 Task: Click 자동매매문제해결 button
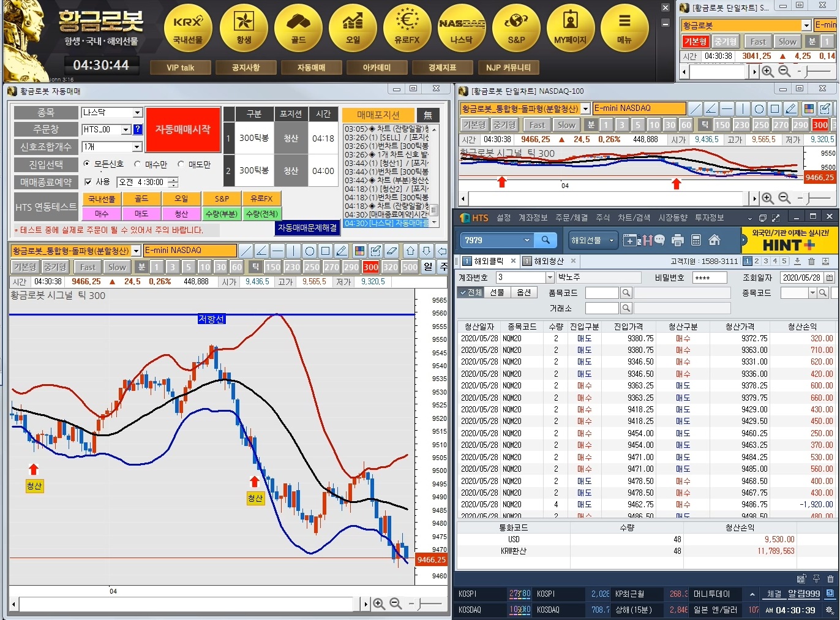[x=307, y=227]
